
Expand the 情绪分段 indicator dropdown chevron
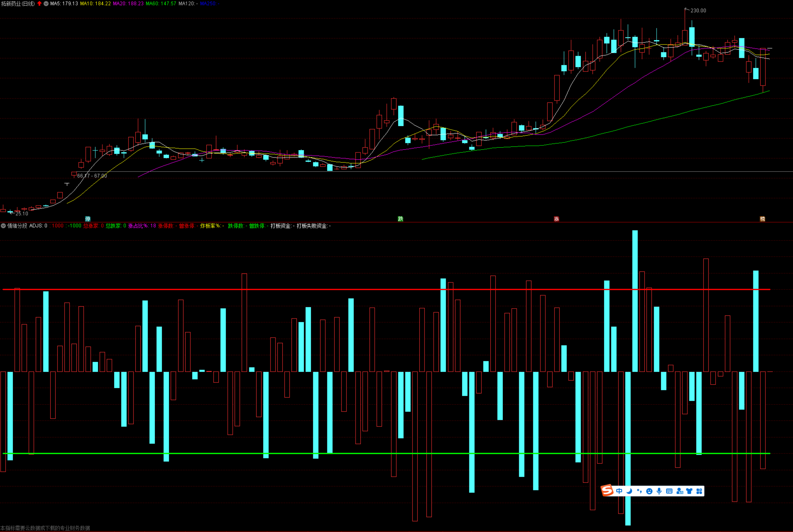pos(3,226)
